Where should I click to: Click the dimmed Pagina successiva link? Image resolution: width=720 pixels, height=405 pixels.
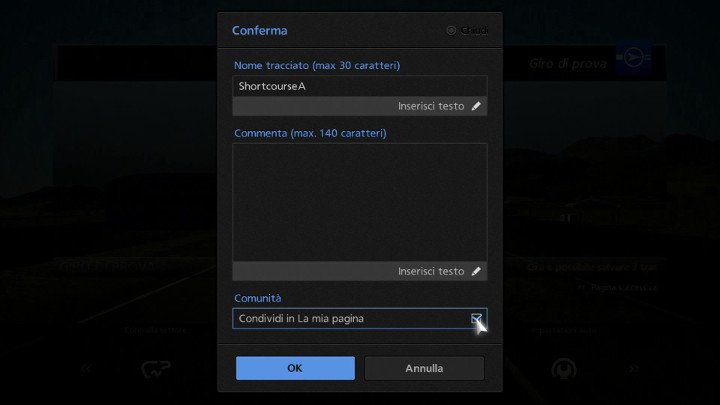(x=620, y=287)
